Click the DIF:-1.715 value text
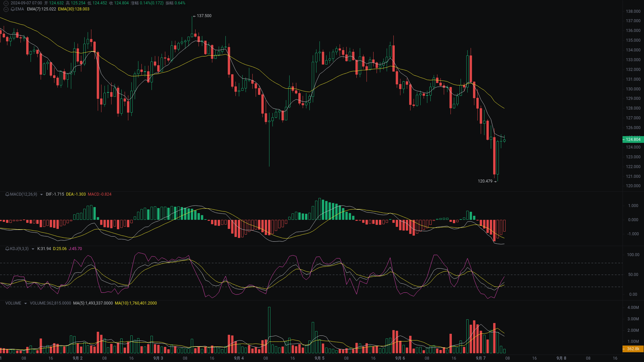 [55, 194]
